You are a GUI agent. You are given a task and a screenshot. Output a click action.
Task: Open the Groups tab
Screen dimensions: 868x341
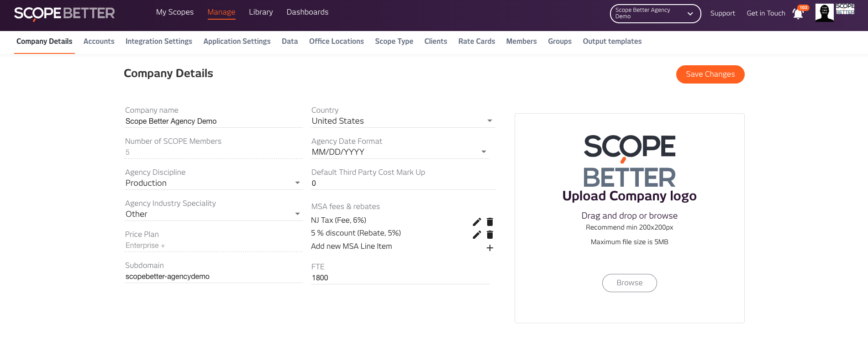pos(560,42)
